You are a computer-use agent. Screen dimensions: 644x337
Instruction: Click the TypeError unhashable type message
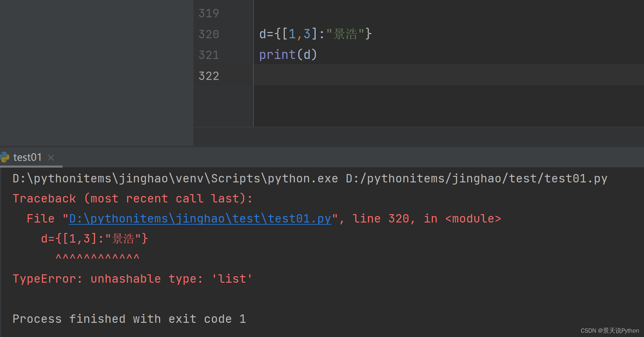pos(132,279)
